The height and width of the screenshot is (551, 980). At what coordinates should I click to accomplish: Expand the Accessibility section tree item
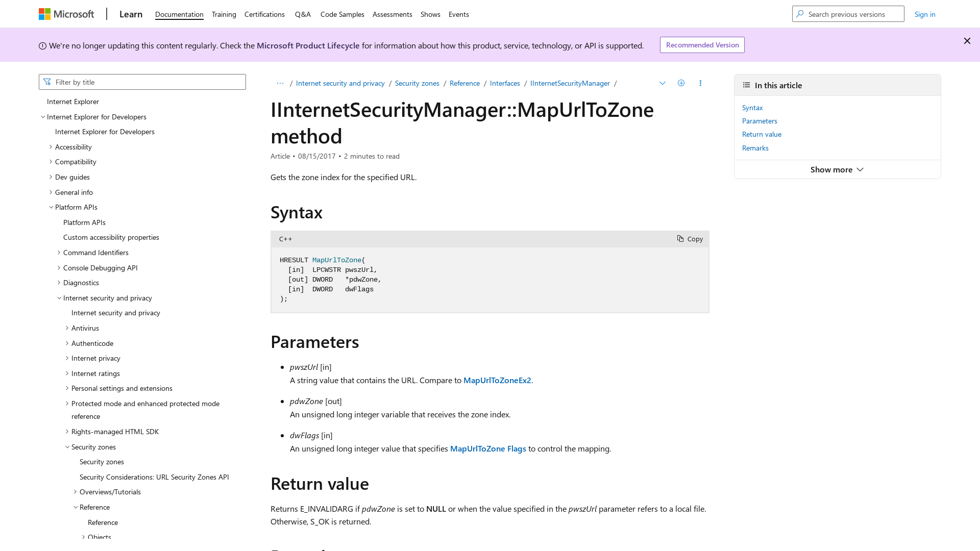(51, 146)
